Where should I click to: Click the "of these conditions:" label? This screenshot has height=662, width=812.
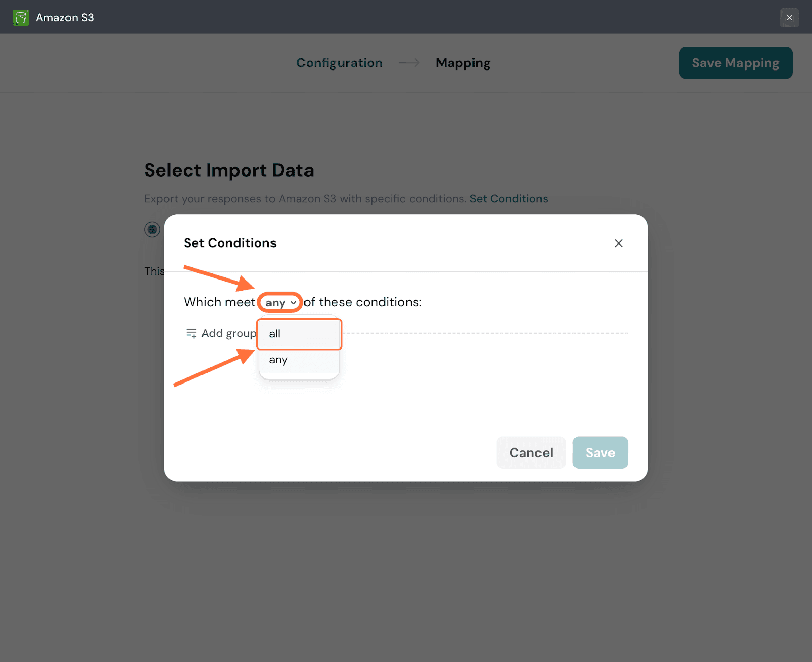(x=362, y=302)
